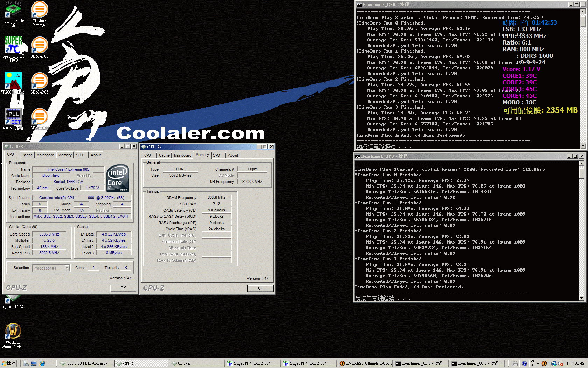Viewport: 588px width, 368px height.
Task: Click the Internet Explorer quick launch icon
Action: (42, 363)
